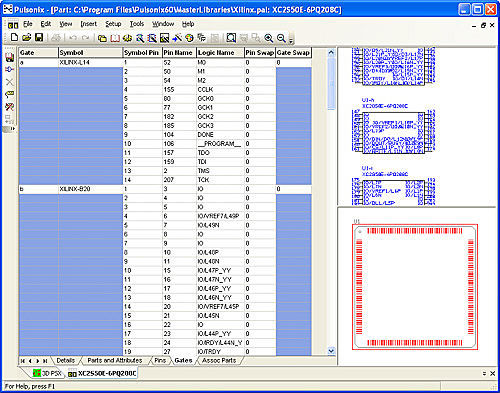The width and height of the screenshot is (500, 393).
Task: Click the magnifier-over-colored-grid icon beside the chip icon
Action: click(140, 38)
